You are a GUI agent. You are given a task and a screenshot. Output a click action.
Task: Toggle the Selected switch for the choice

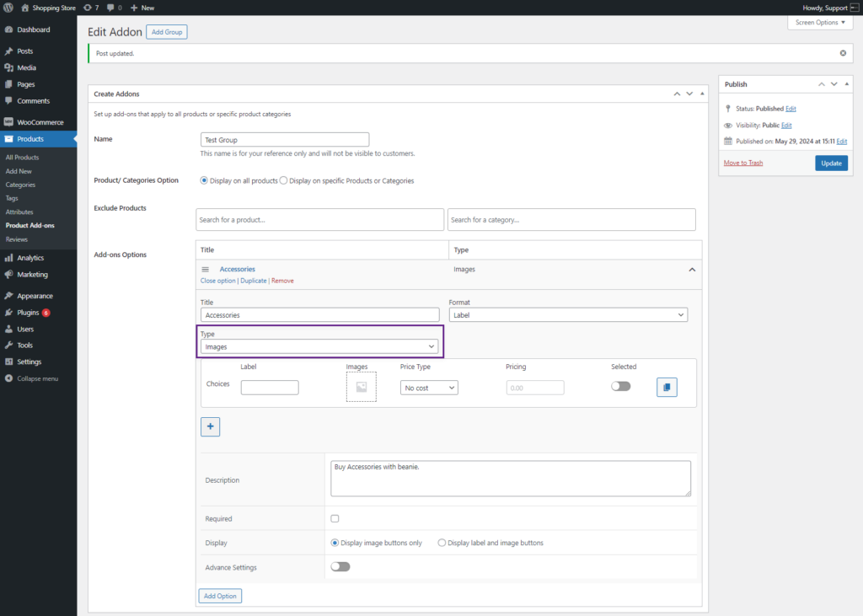pos(621,387)
